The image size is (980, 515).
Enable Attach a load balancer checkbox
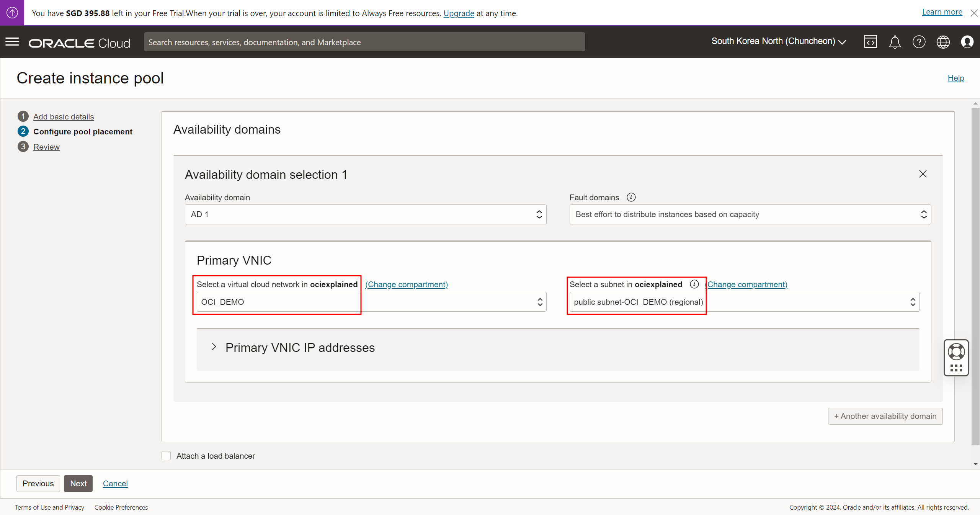point(166,456)
